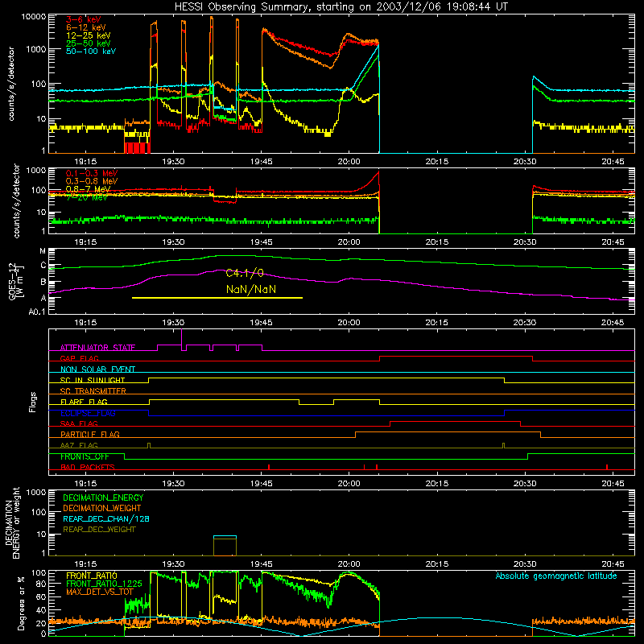Select the 25-50 keV legend entry
The image size is (644, 644).
tap(89, 43)
